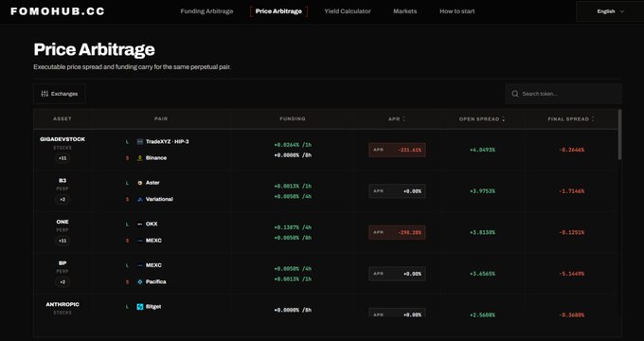This screenshot has height=341, width=644.
Task: Open the Yield Calculator page
Action: click(x=348, y=11)
